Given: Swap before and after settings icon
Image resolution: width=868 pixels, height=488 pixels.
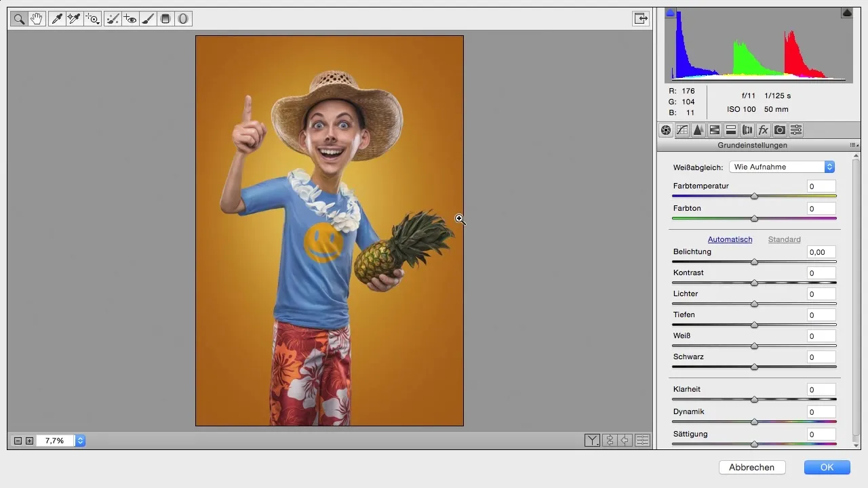Looking at the screenshot, I should [x=609, y=441].
